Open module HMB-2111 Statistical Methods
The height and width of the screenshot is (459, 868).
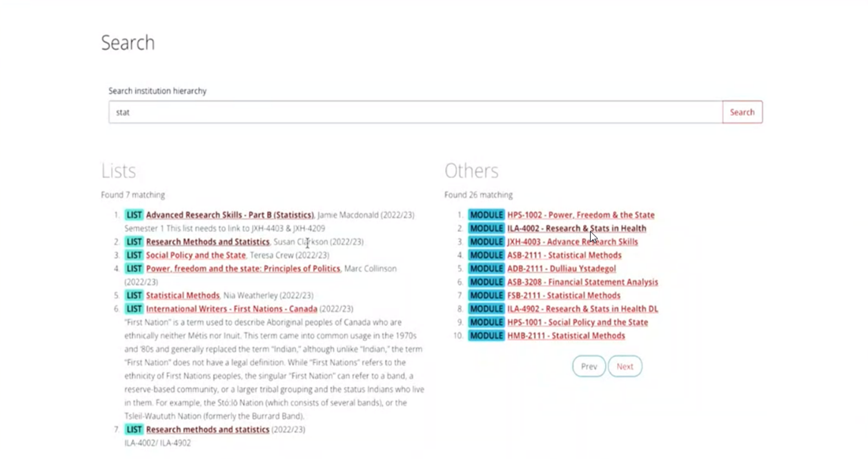point(566,336)
